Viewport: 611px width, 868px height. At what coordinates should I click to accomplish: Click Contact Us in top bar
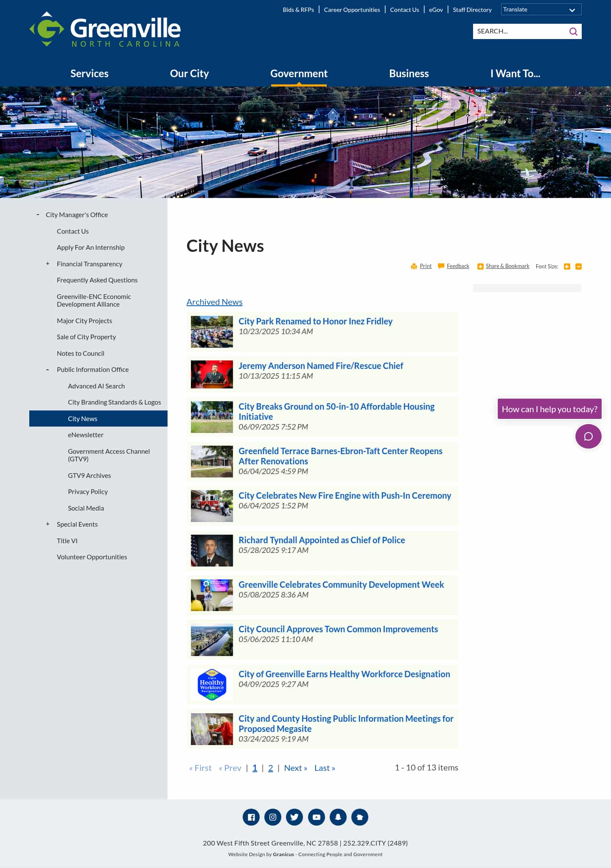coord(404,10)
